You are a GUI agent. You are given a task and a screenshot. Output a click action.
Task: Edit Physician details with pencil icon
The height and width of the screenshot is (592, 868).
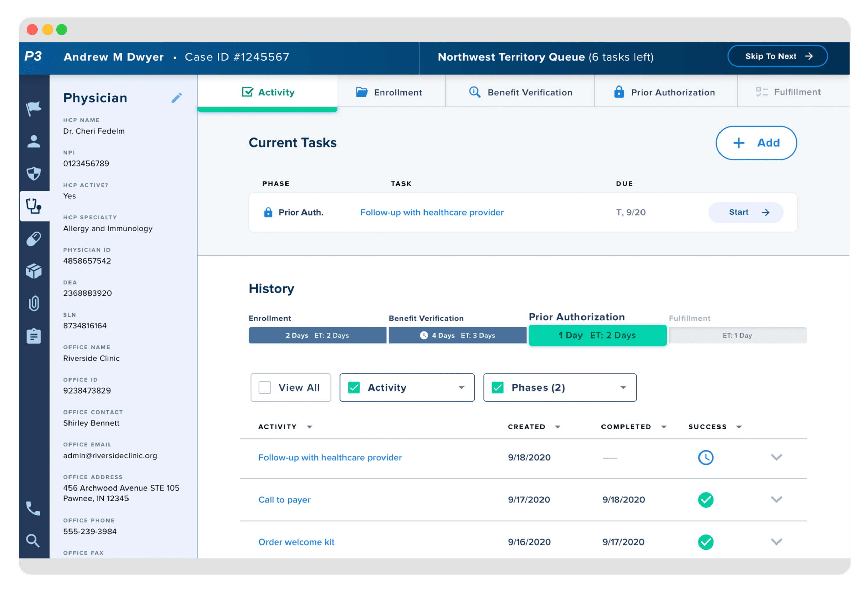pos(177,98)
